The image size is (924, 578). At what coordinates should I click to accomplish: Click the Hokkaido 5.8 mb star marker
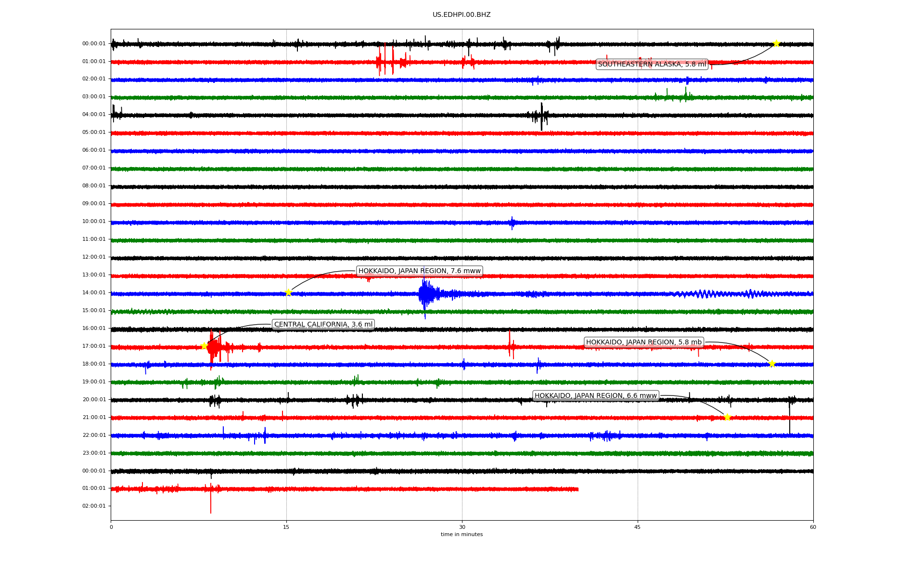click(x=772, y=364)
